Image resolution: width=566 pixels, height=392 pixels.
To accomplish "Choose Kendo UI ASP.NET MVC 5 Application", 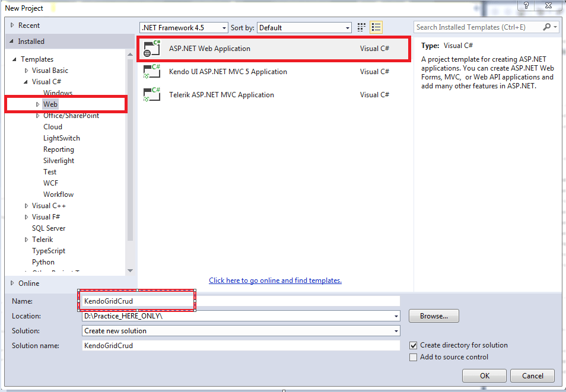I will 274,72.
